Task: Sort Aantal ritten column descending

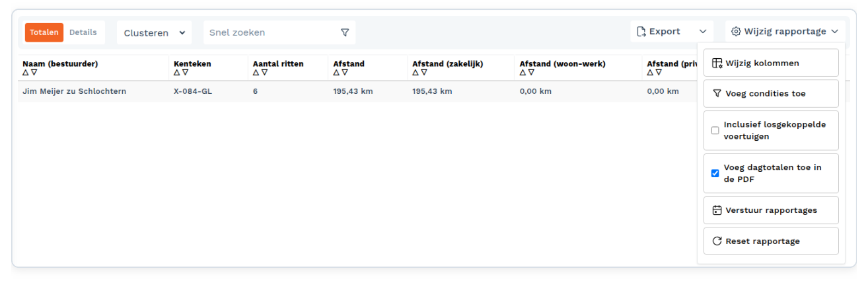Action: click(264, 73)
